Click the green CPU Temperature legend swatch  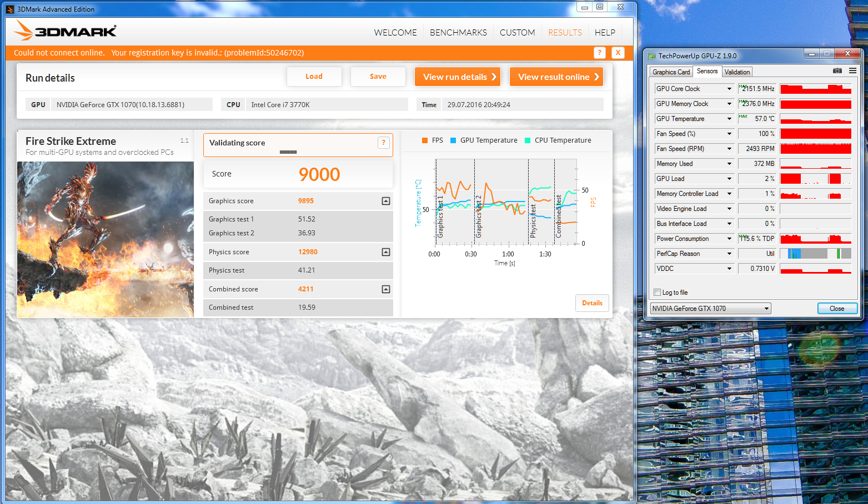click(x=528, y=140)
